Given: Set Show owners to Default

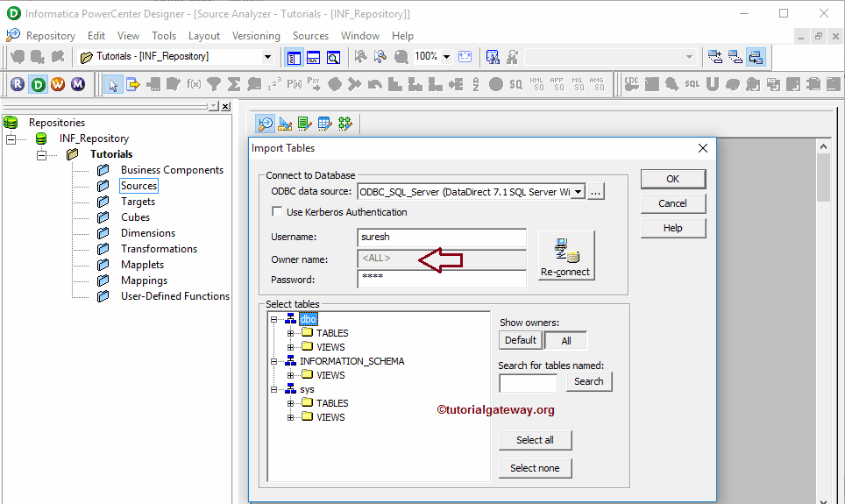Looking at the screenshot, I should pyautogui.click(x=521, y=340).
